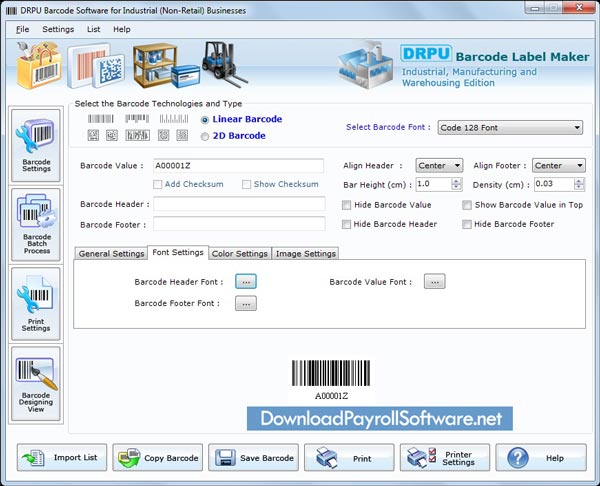Click the second 2D barcode sample icon

pyautogui.click(x=112, y=135)
